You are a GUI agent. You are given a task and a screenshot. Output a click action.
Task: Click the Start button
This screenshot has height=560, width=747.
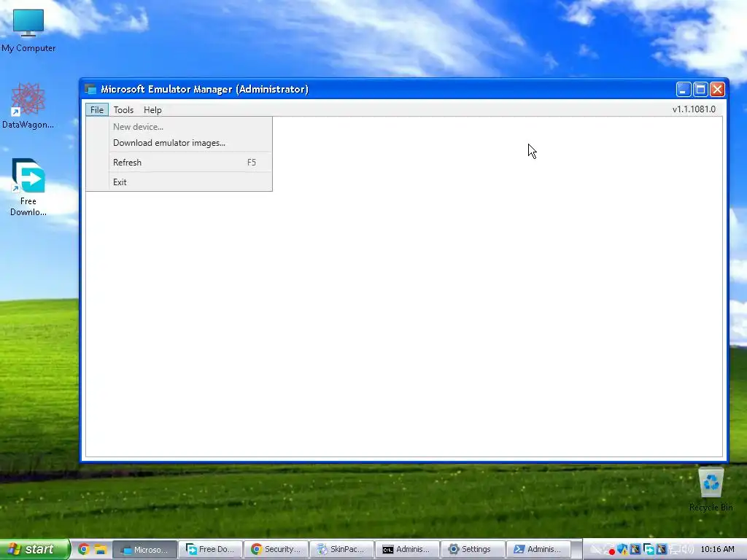[x=34, y=549]
